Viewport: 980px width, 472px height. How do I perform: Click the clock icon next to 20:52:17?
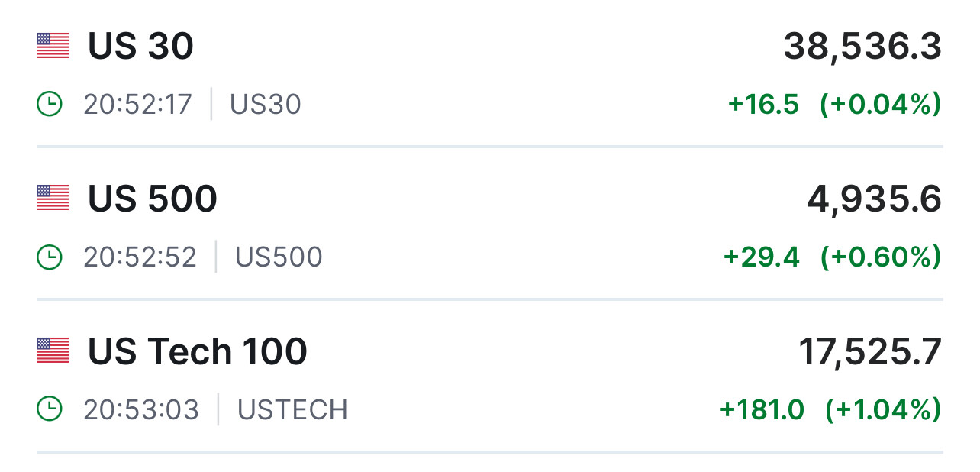(50, 104)
